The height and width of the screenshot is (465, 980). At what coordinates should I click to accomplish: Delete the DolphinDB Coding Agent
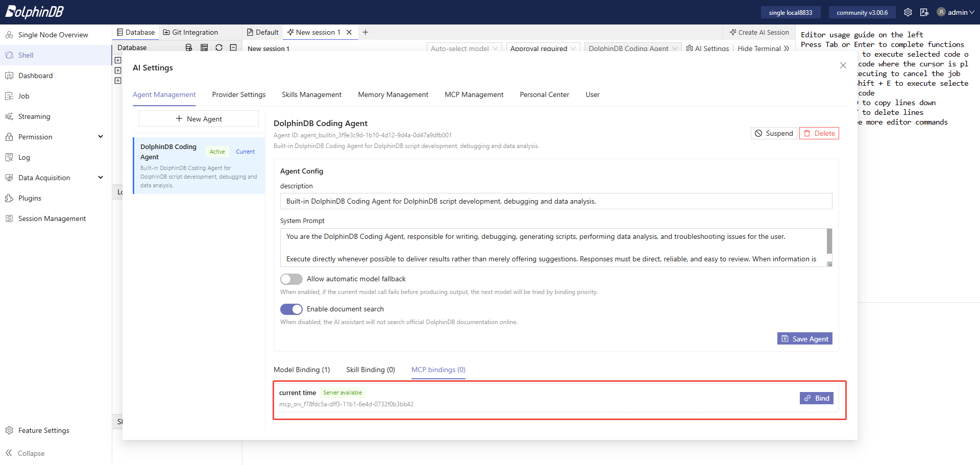(x=819, y=133)
